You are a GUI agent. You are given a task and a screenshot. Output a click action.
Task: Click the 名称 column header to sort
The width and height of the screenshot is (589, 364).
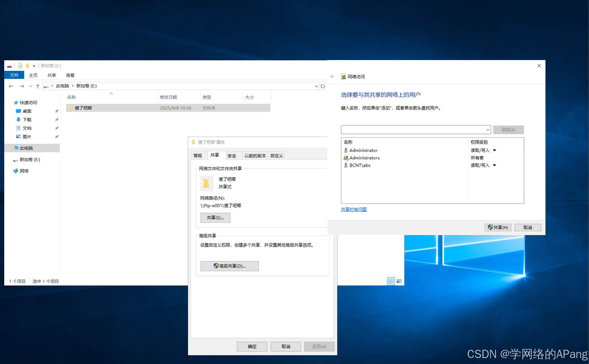coord(72,97)
